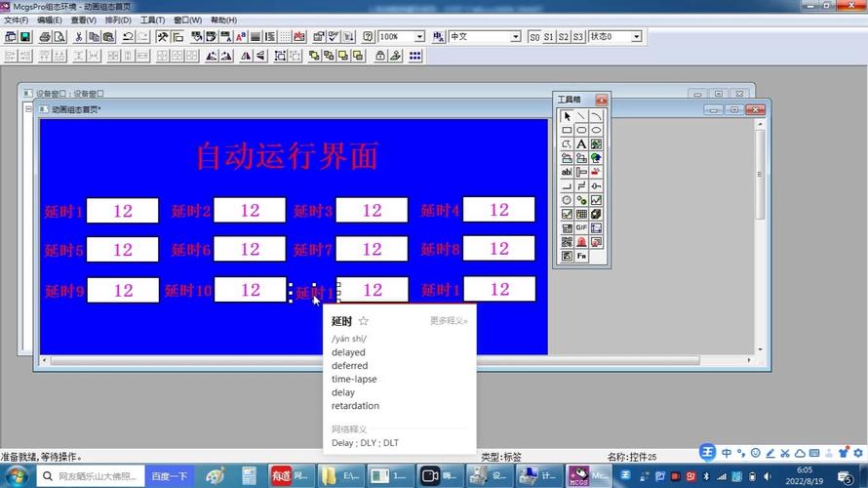Click the 更多释义 link in popup
The image size is (868, 488).
click(x=449, y=321)
